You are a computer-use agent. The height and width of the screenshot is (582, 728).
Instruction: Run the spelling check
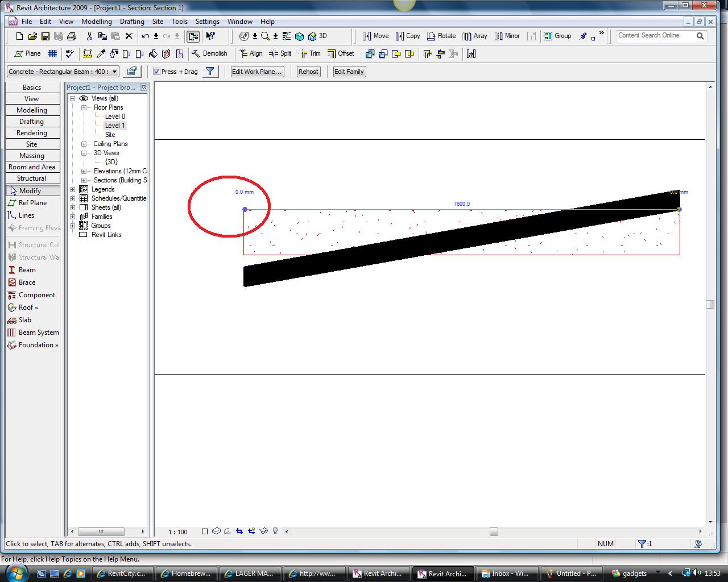tap(70, 53)
